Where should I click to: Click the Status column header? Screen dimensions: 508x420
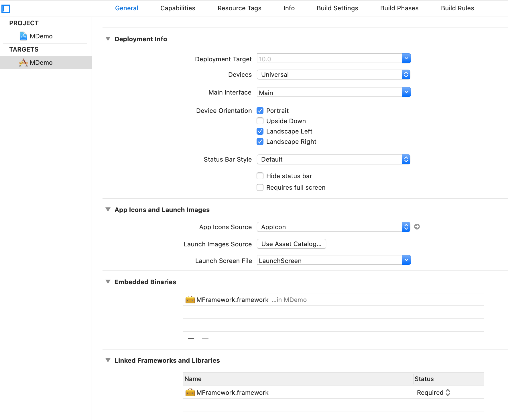pyautogui.click(x=449, y=379)
